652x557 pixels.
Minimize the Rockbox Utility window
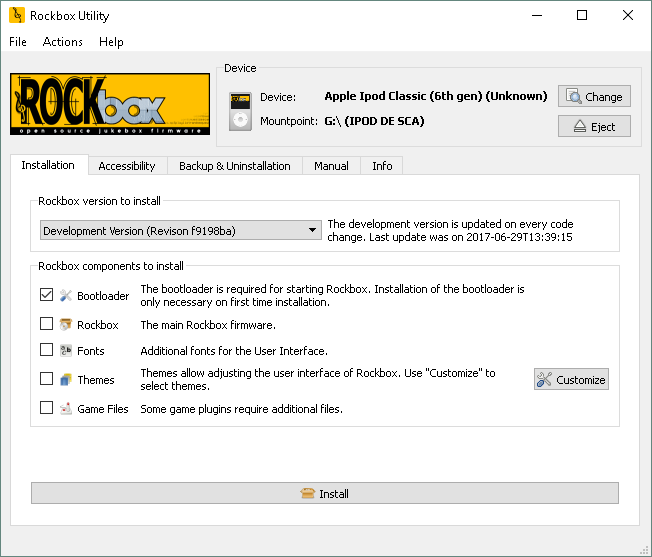(537, 15)
